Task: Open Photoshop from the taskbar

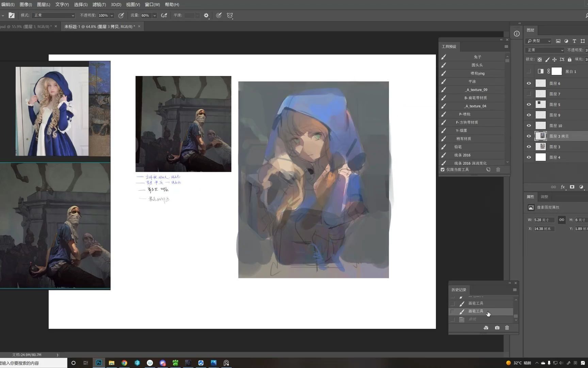Action: (99, 363)
